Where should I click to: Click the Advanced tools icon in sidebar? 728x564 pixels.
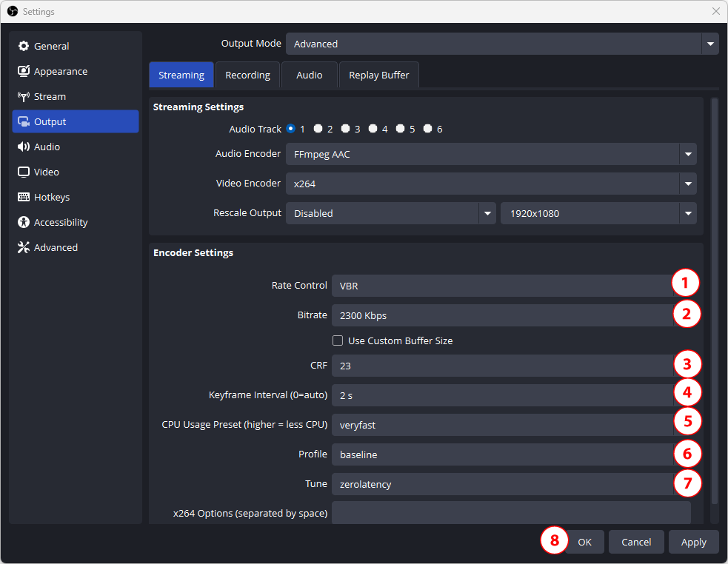tap(23, 247)
